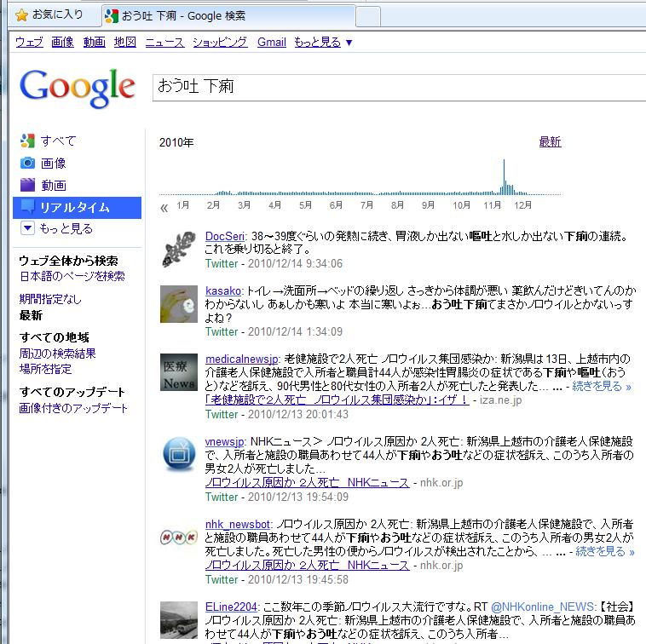Select the リアルタイム filter label

[x=74, y=207]
